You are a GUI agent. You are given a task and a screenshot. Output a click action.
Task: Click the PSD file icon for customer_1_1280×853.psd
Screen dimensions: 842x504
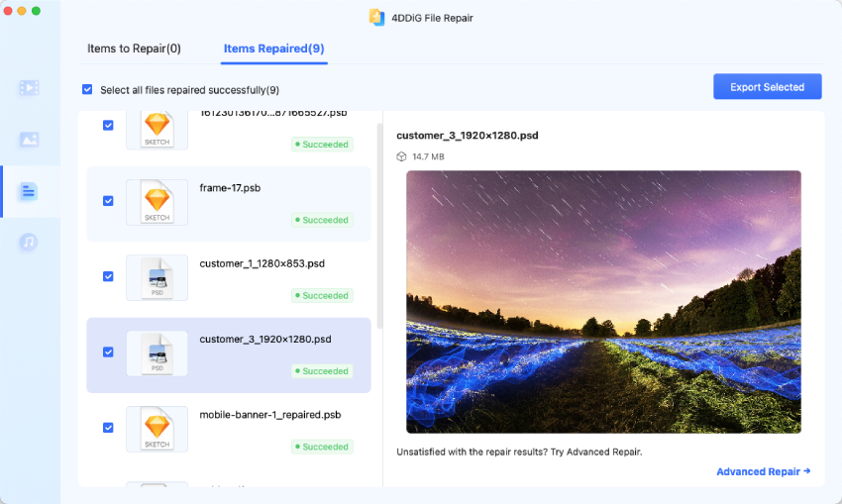[x=157, y=277]
